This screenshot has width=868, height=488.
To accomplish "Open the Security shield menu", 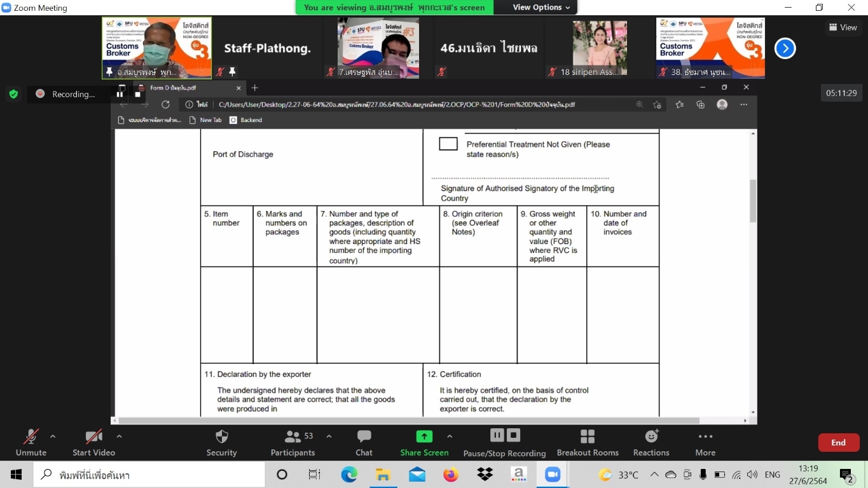I will click(x=221, y=442).
